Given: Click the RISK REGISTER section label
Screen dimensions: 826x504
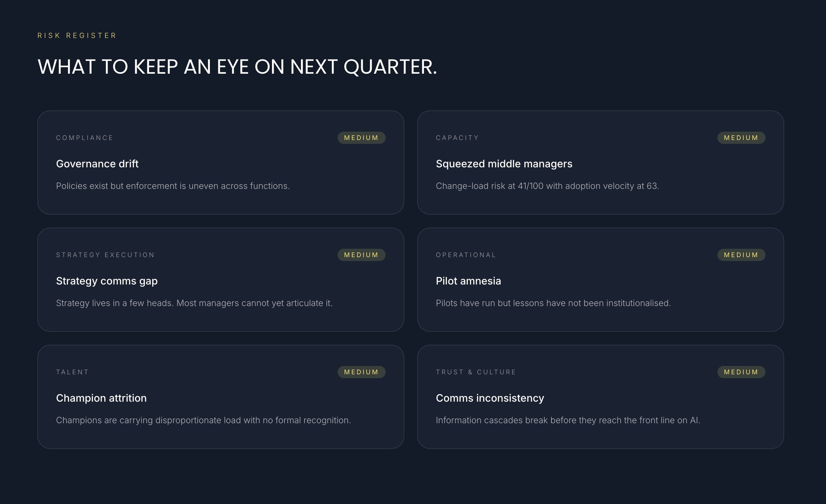Looking at the screenshot, I should pos(77,35).
